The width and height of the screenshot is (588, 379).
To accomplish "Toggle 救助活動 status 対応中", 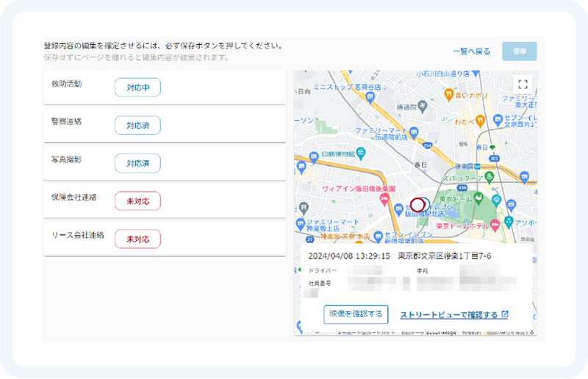I will coord(137,87).
